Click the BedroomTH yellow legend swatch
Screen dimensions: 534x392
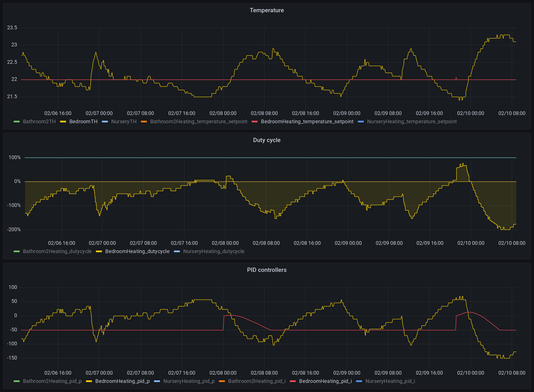pos(63,122)
